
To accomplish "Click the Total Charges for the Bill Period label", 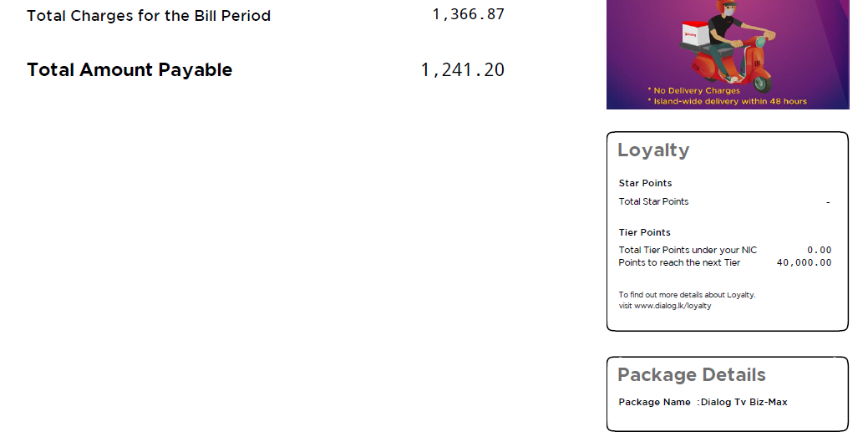I will [149, 16].
